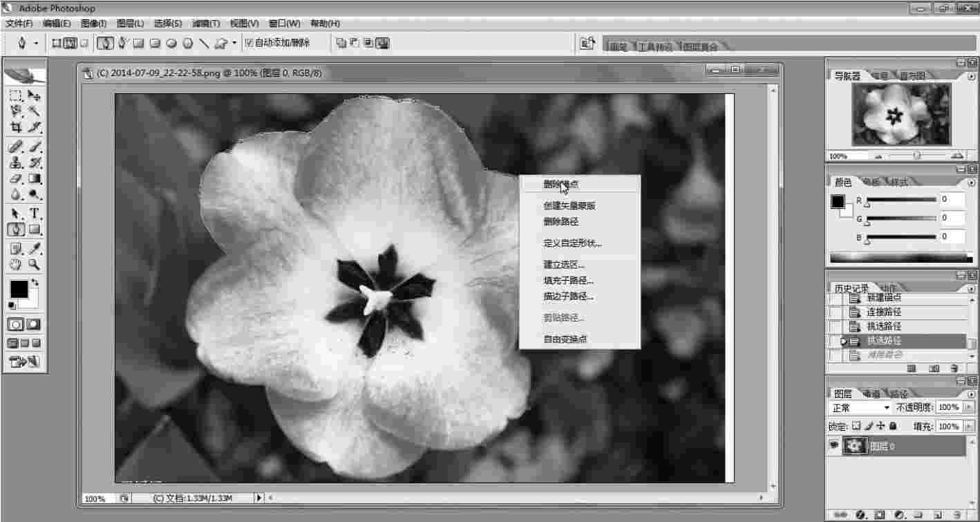This screenshot has width=980, height=522.
Task: Select the Crop tool
Action: (16, 127)
